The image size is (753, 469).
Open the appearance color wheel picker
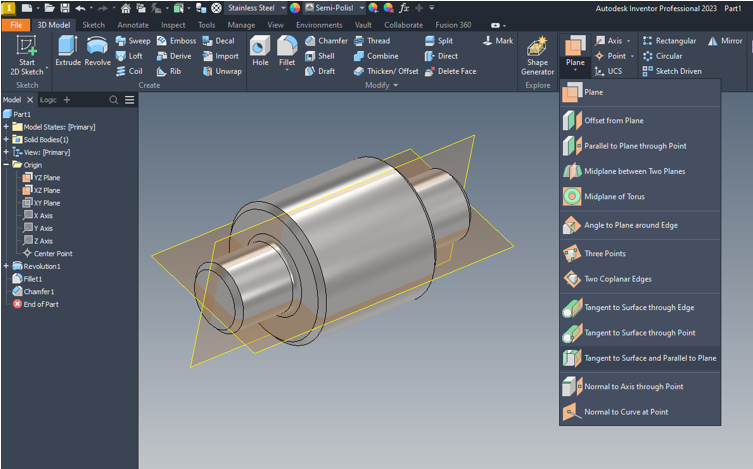coord(295,8)
